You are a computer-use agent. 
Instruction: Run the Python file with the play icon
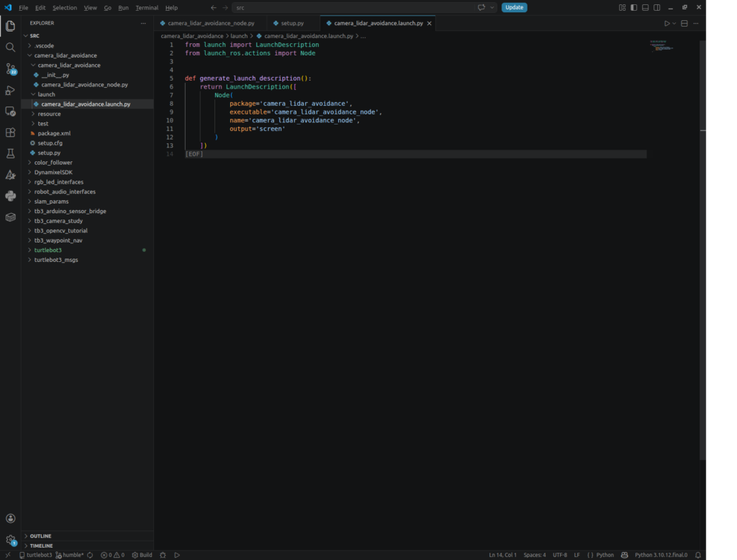point(666,23)
